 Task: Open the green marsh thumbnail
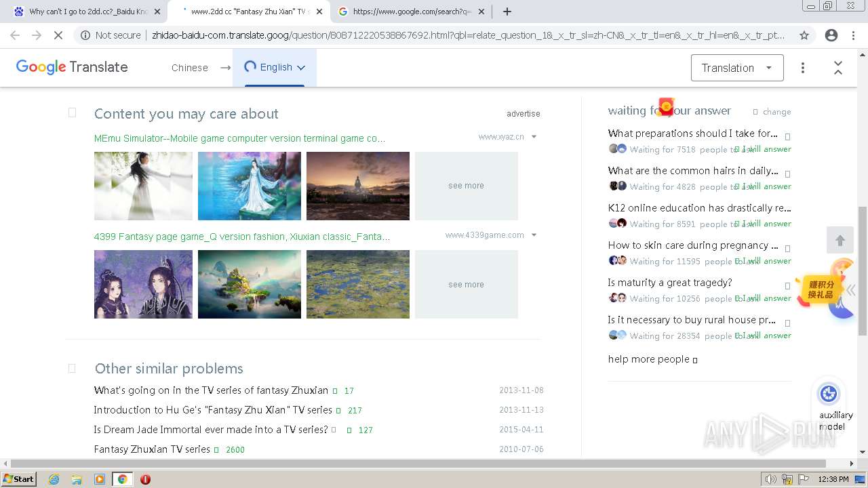click(358, 285)
